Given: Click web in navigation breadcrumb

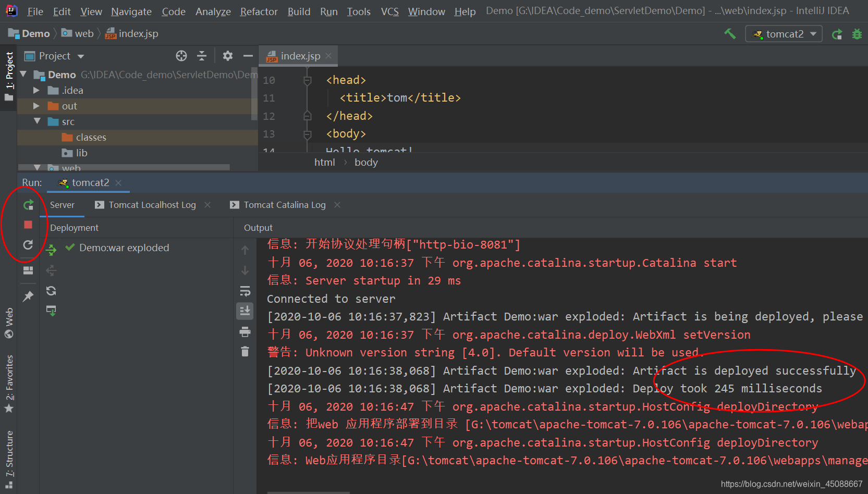Looking at the screenshot, I should click(x=78, y=33).
